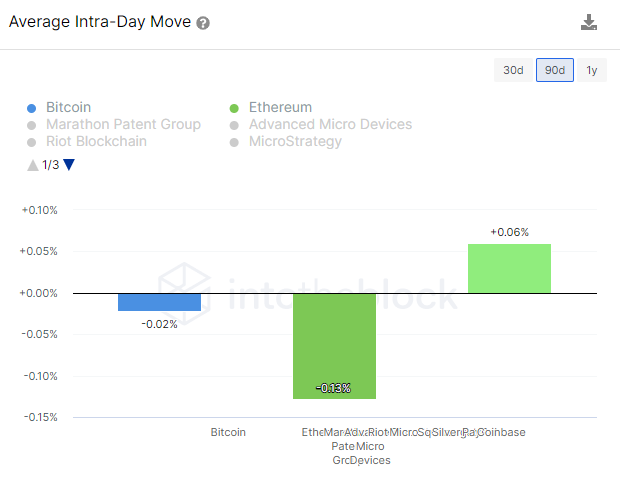Click the blue Bitcoin bar

159,302
